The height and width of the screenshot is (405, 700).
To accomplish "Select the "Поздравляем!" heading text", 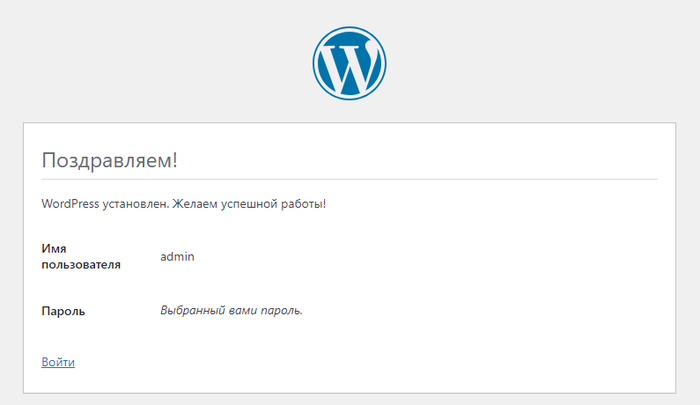I will 109,160.
